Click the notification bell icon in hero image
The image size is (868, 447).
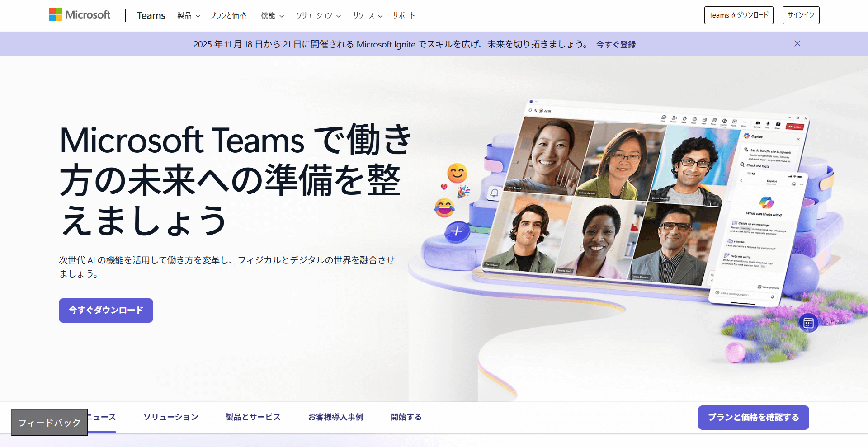pyautogui.click(x=494, y=193)
